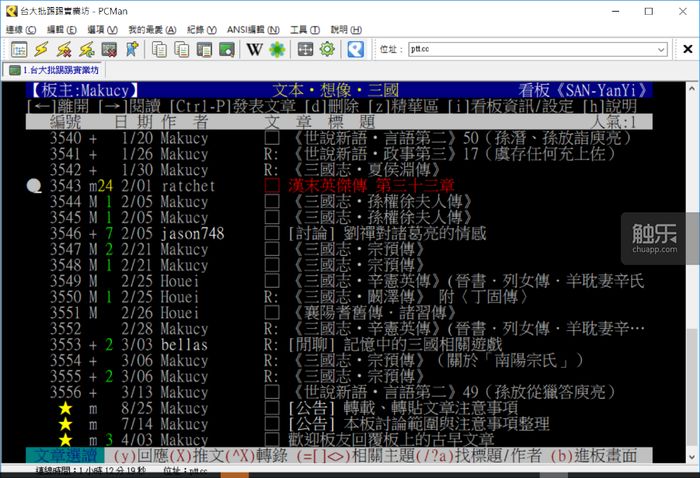Click scrollbar down arrow of terminal
The width and height of the screenshot is (700, 478).
[692, 457]
